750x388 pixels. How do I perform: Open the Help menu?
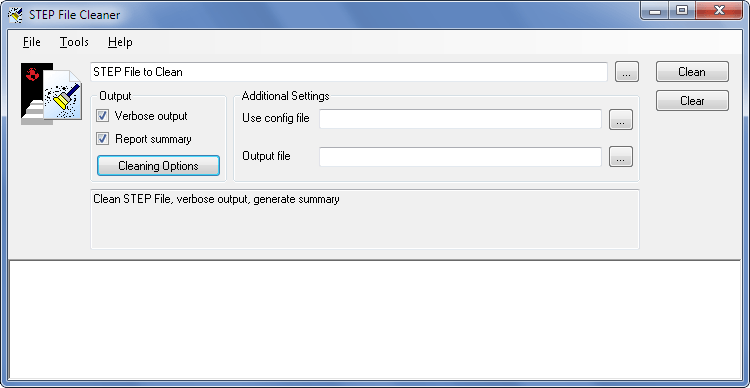[120, 42]
